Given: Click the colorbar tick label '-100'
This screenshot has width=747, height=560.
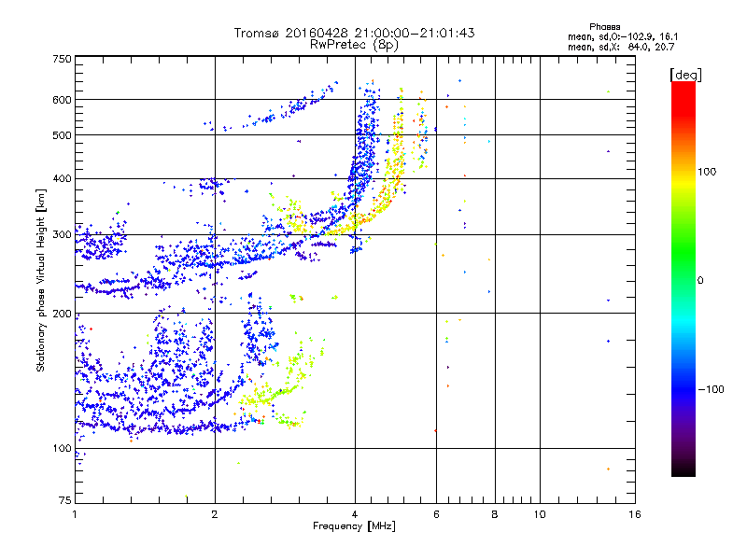Looking at the screenshot, I should click(x=712, y=389).
